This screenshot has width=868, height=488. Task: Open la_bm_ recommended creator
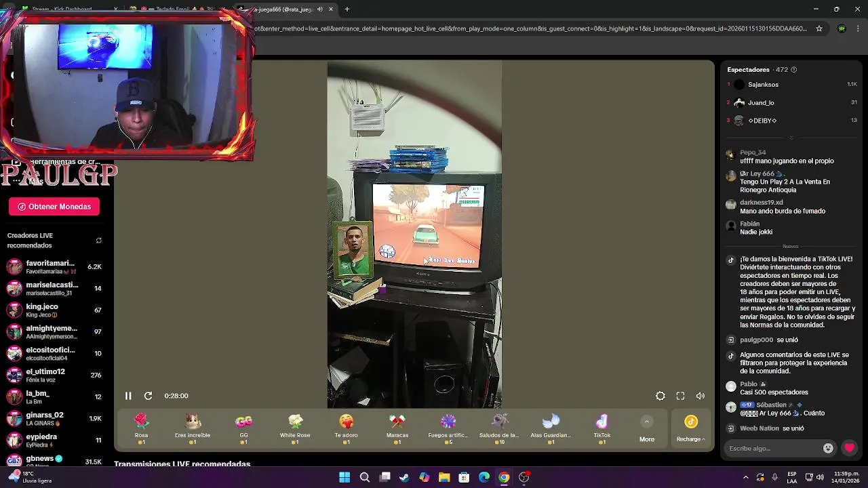tap(54, 397)
